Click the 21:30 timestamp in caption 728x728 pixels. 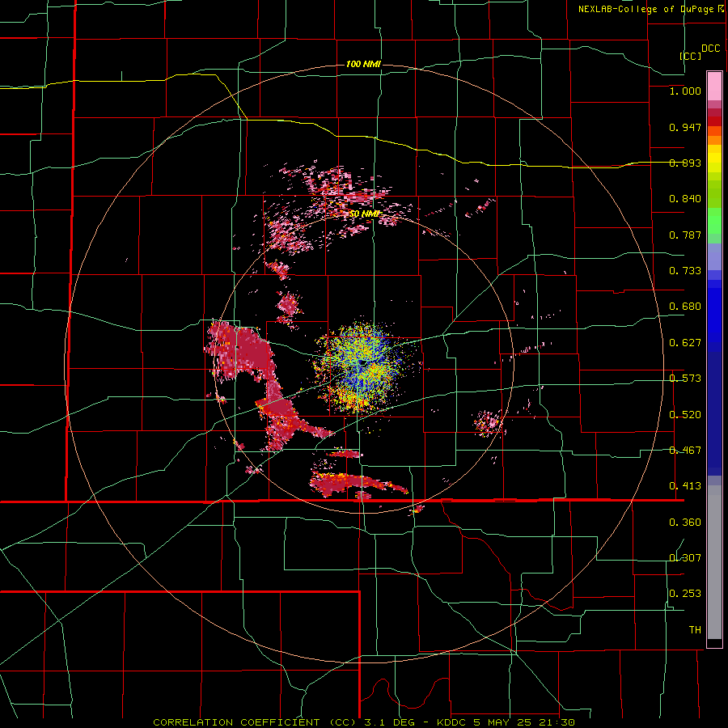tap(558, 722)
